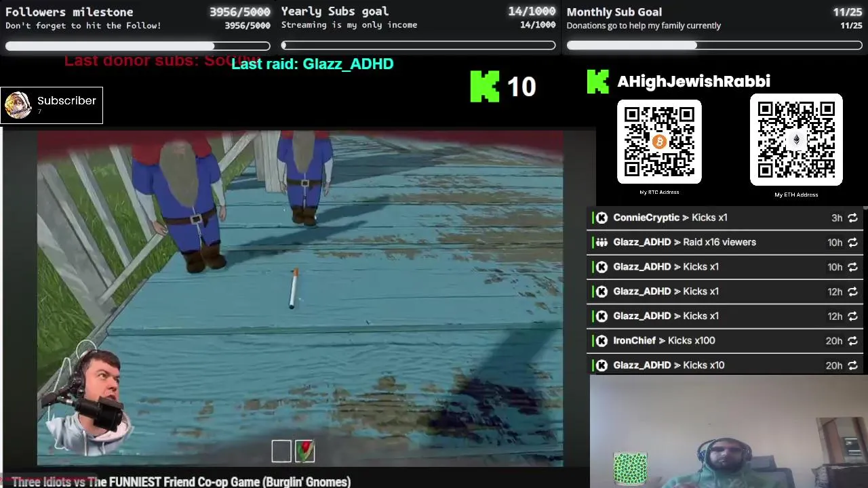868x488 pixels.
Task: Click the right gnome near the fence
Action: (x=304, y=176)
